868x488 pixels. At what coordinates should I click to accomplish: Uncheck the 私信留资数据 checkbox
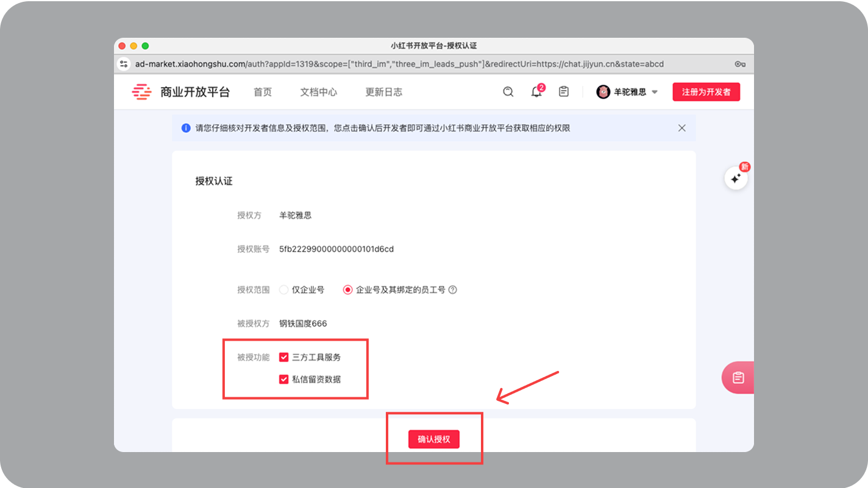pos(283,379)
